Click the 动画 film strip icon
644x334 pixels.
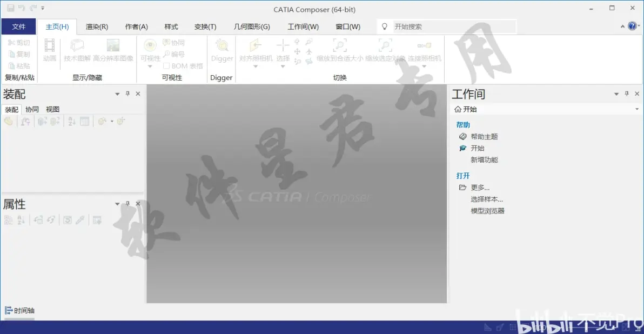49,45
